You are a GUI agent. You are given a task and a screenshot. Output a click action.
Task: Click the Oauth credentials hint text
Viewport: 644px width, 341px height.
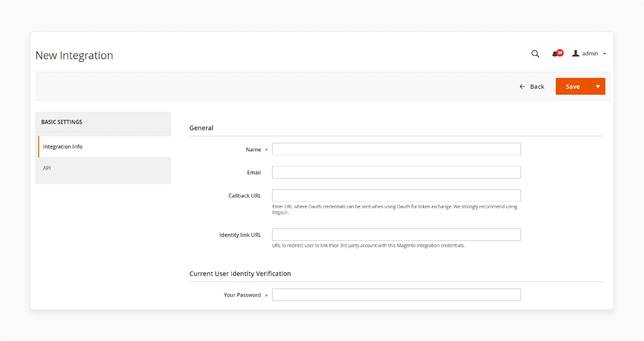coord(394,209)
